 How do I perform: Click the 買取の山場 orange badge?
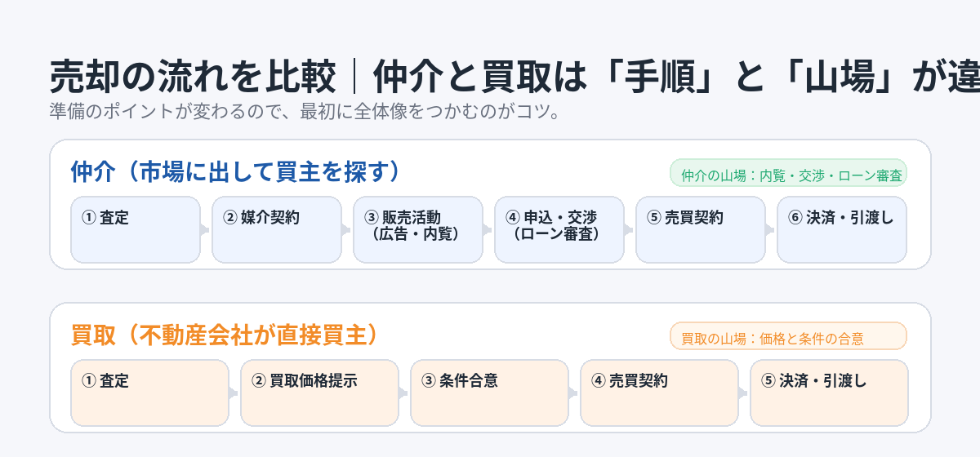click(x=788, y=336)
